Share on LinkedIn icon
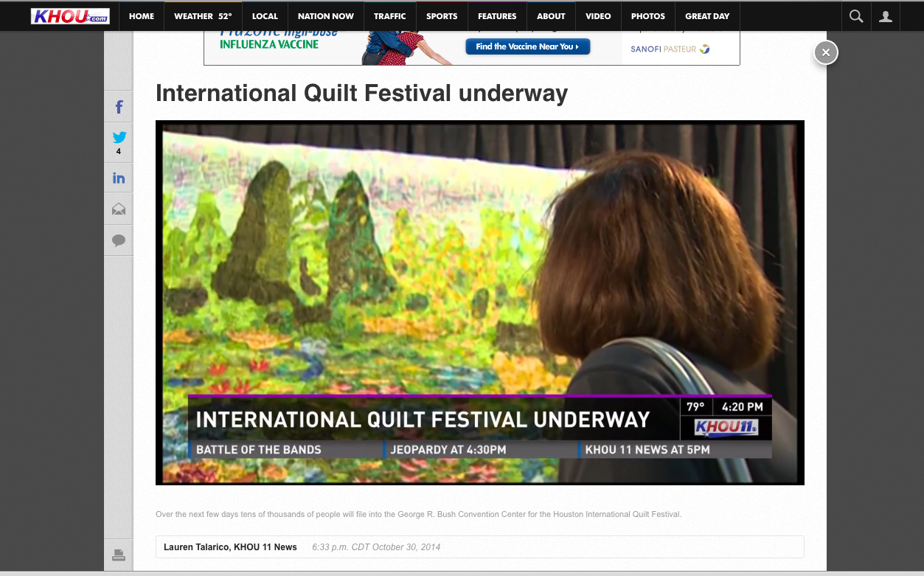Image resolution: width=924 pixels, height=576 pixels. 119,178
